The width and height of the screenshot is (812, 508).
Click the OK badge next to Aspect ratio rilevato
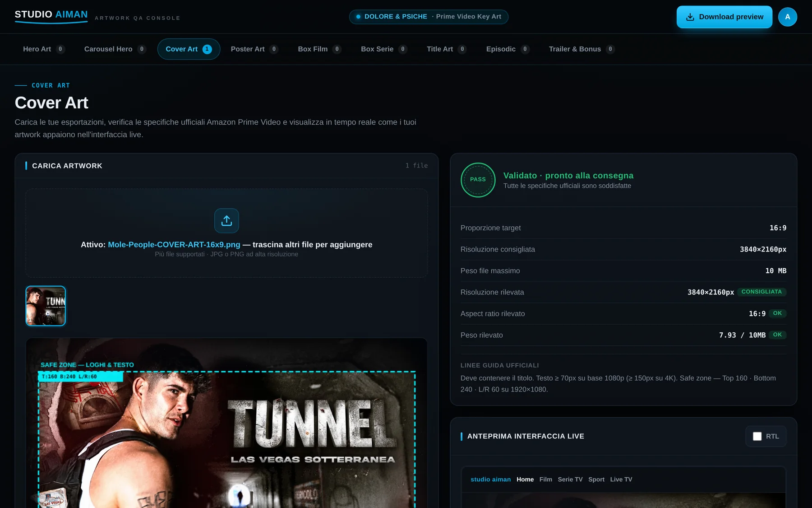click(x=777, y=313)
